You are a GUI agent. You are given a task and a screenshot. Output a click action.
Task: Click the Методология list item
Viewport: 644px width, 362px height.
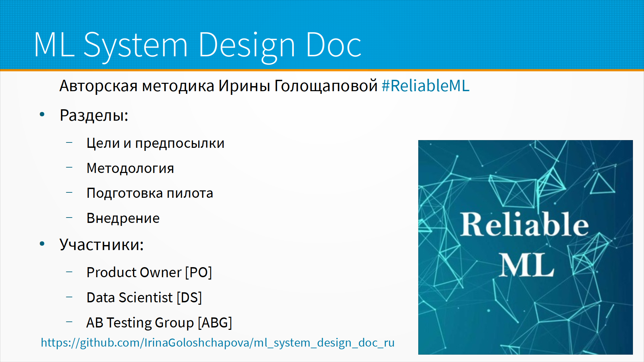pyautogui.click(x=130, y=168)
